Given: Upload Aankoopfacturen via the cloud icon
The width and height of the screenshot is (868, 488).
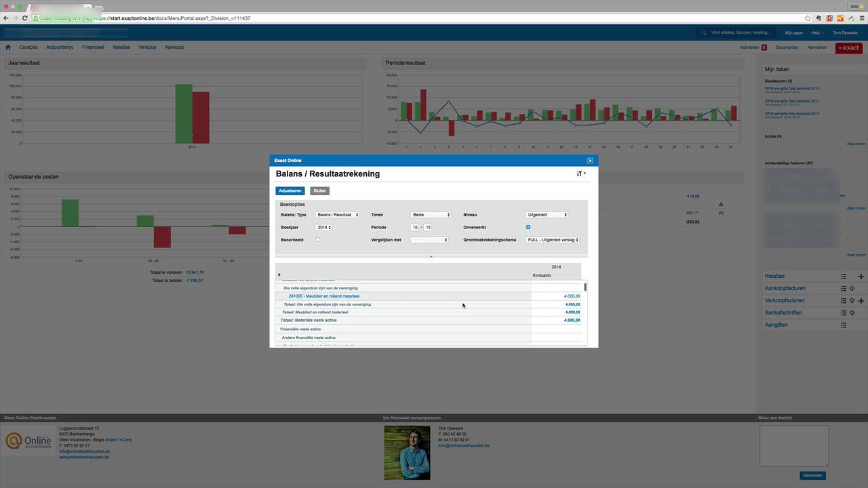Looking at the screenshot, I should click(852, 289).
